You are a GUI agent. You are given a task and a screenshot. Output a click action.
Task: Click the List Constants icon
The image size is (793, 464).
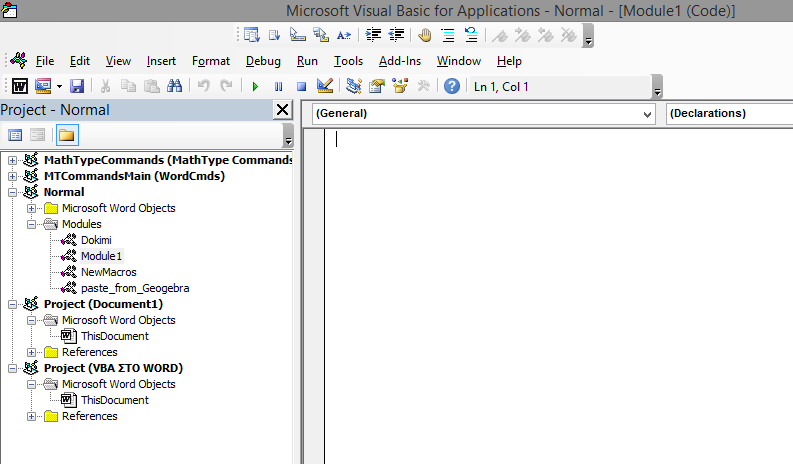point(275,35)
